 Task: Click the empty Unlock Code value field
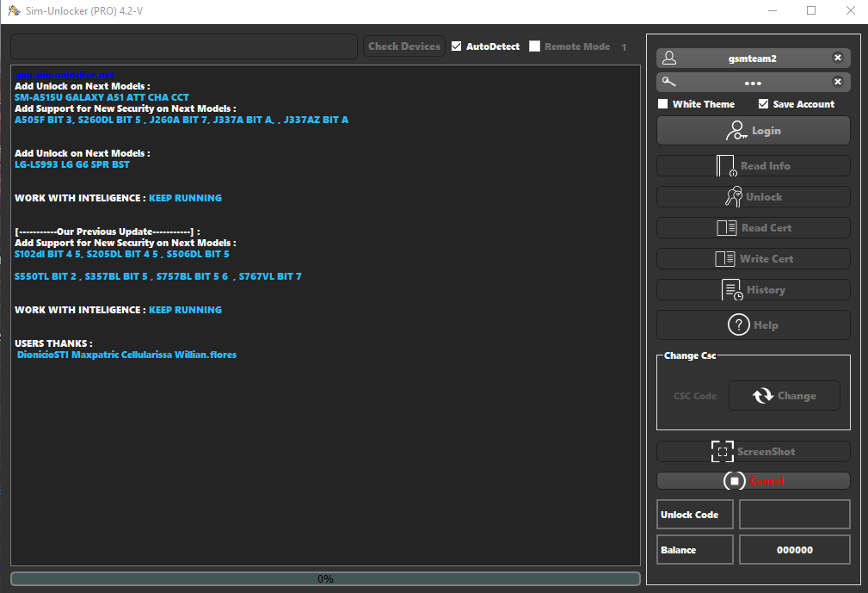794,515
